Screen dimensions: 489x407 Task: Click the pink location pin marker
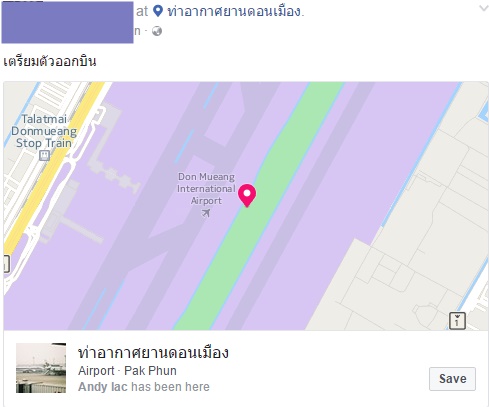[247, 195]
